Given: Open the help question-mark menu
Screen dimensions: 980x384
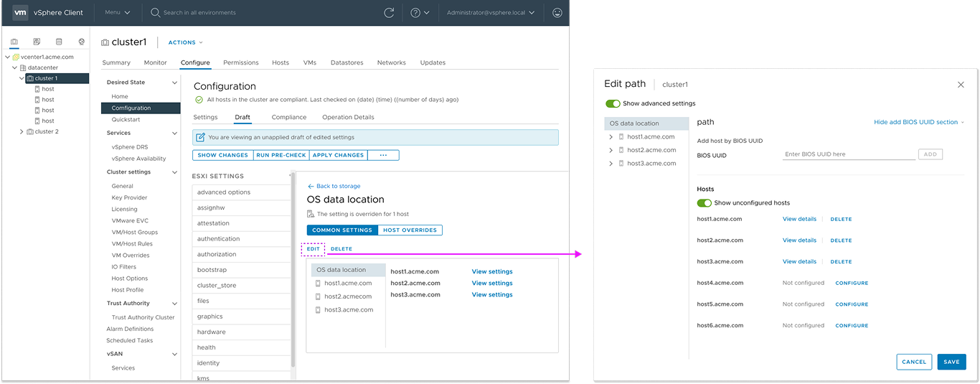Looking at the screenshot, I should pyautogui.click(x=420, y=12).
